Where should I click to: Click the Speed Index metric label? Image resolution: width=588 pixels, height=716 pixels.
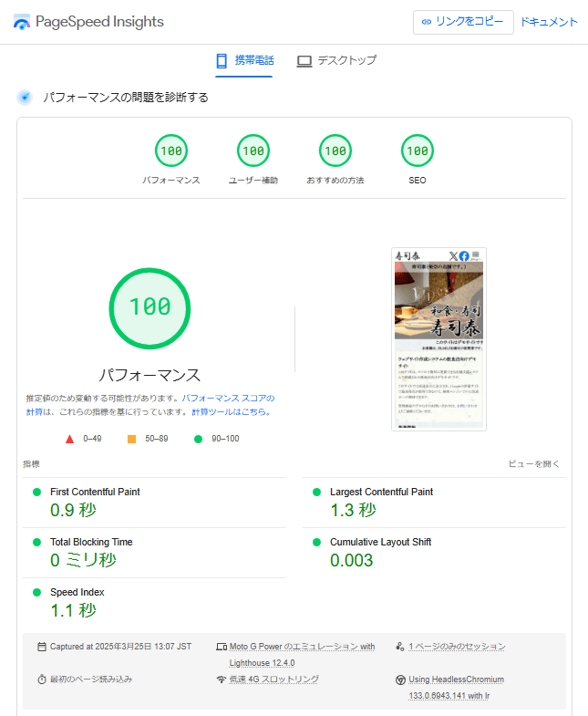tap(77, 592)
